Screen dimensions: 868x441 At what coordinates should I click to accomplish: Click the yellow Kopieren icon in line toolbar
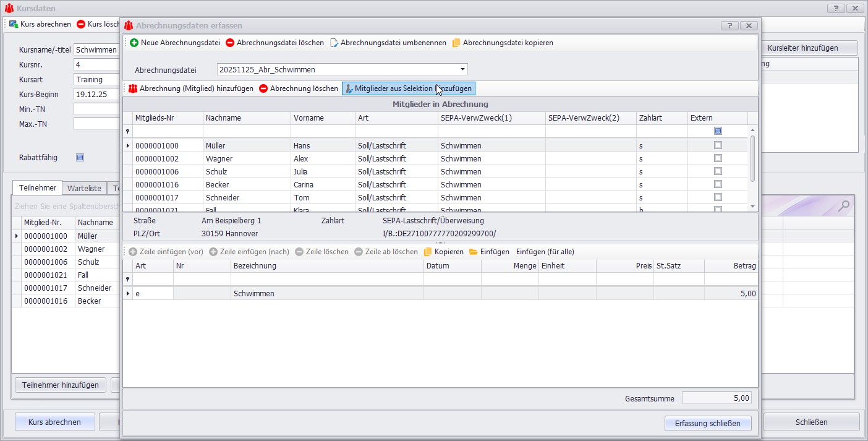428,252
